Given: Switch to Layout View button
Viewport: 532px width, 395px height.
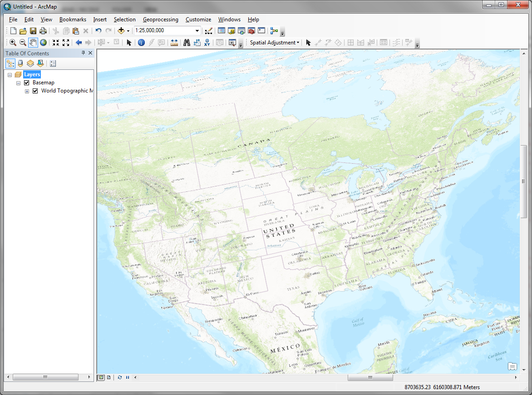Looking at the screenshot, I should click(x=108, y=377).
